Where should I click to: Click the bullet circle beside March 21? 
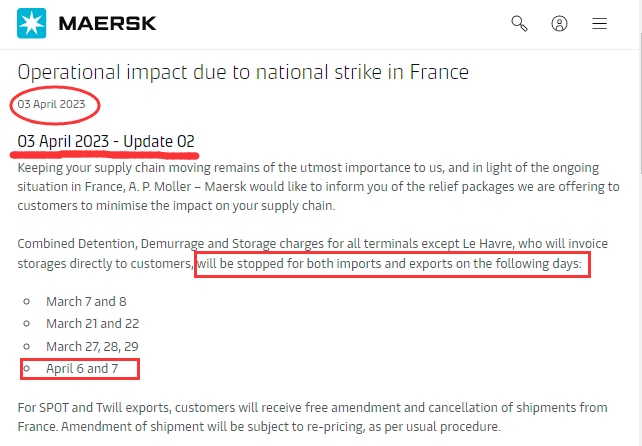(x=27, y=324)
